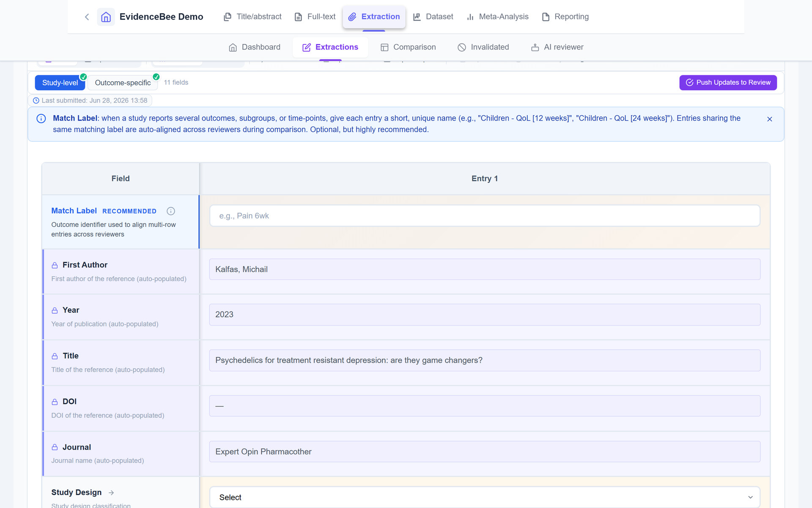
Task: Click the Year field showing 2023
Action: click(485, 315)
